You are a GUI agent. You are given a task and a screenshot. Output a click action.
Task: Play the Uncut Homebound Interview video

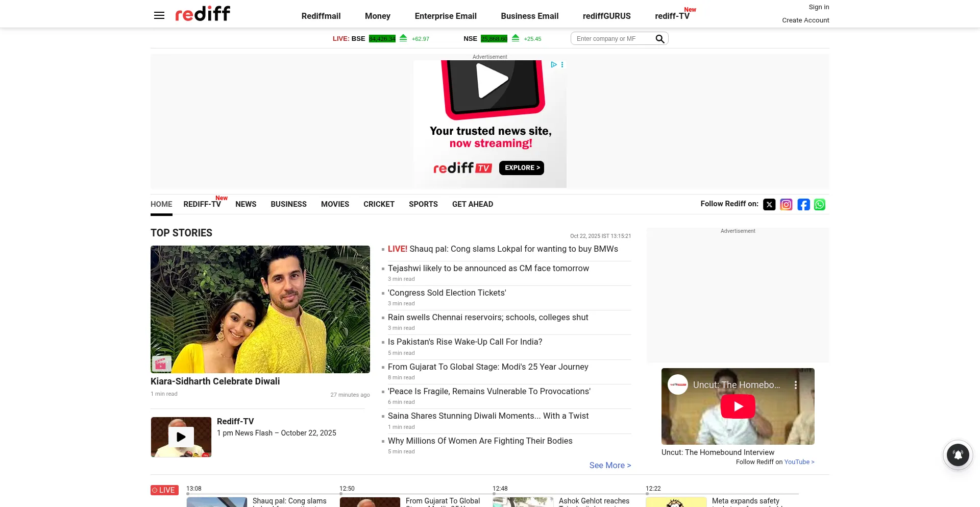[738, 406]
